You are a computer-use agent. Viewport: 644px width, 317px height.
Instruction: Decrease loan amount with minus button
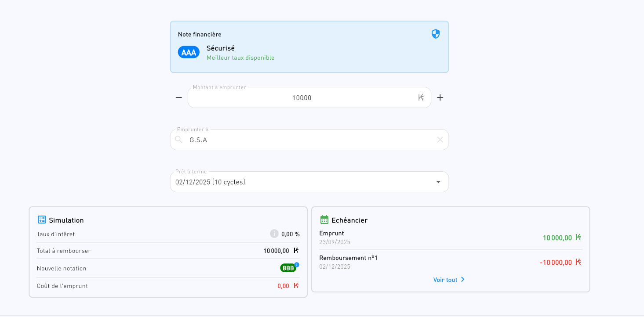(178, 97)
